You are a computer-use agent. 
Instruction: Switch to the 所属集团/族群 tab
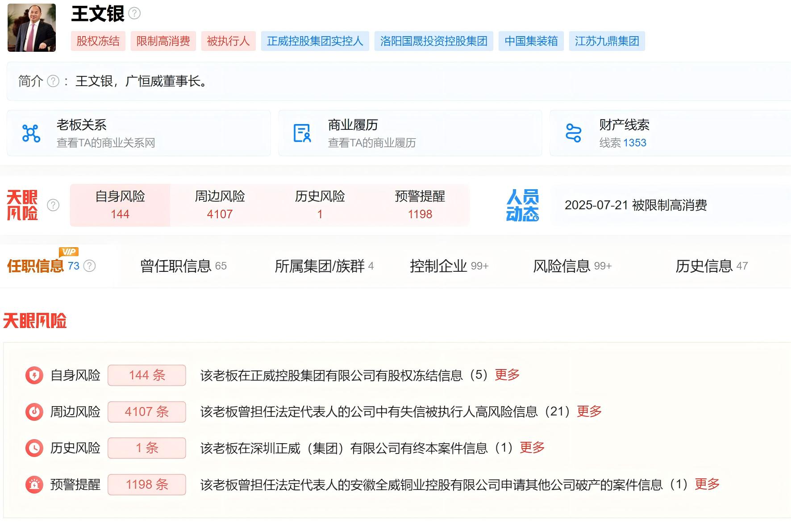[324, 266]
